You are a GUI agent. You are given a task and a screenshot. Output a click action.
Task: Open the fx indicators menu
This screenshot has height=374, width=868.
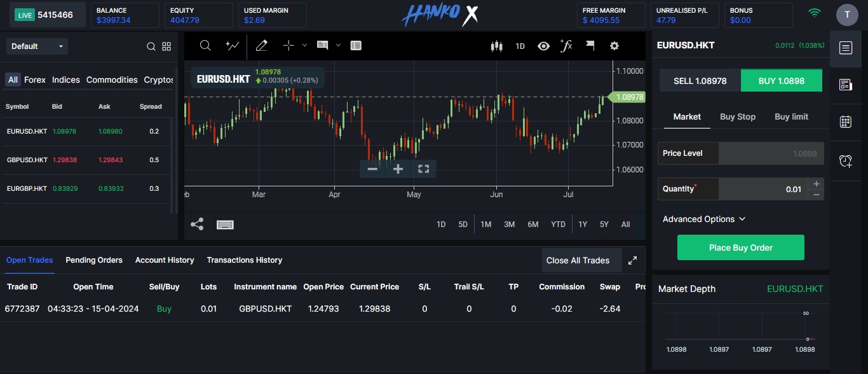tap(566, 46)
